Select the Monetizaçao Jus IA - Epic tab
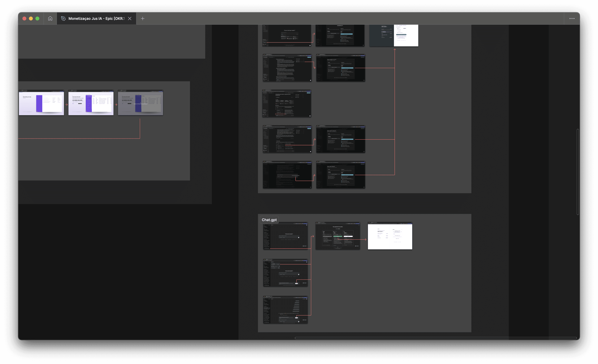Viewport: 598px width, 364px height. (x=96, y=19)
